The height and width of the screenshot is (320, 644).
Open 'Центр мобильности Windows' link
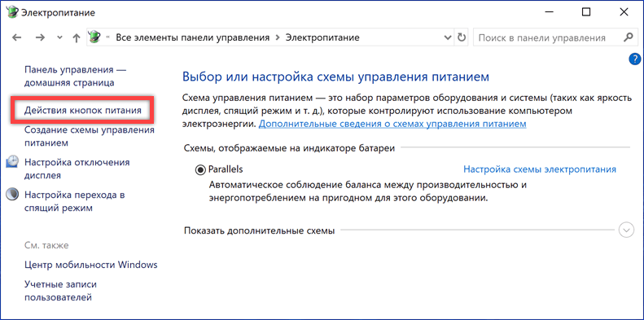91,264
